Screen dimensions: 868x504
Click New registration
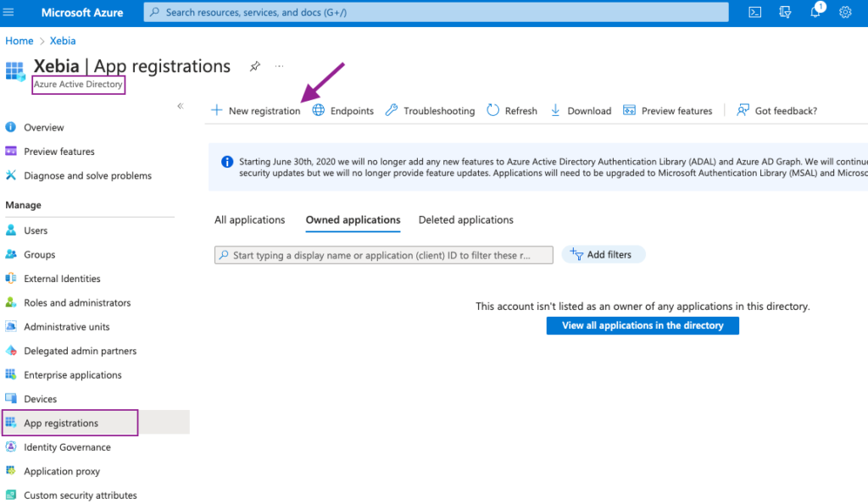(256, 111)
